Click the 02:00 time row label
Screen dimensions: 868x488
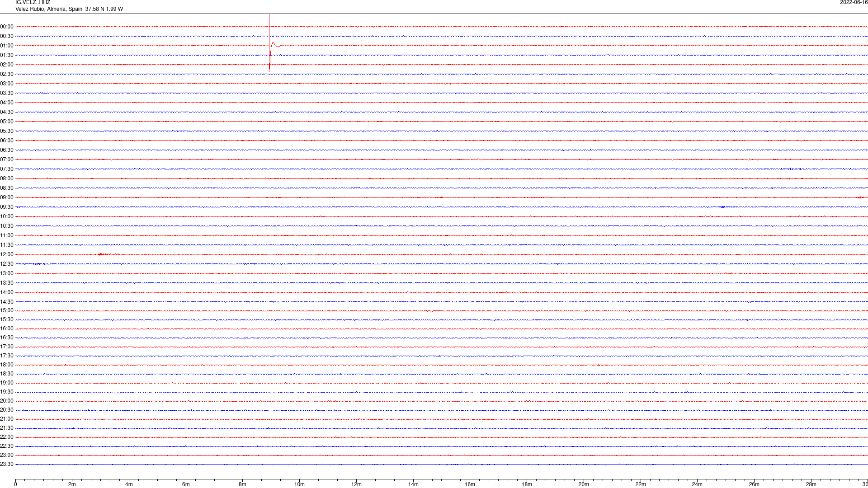(x=7, y=65)
